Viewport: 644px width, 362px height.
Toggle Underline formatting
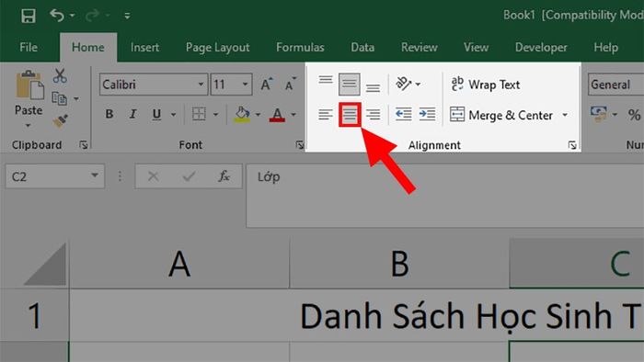(156, 114)
